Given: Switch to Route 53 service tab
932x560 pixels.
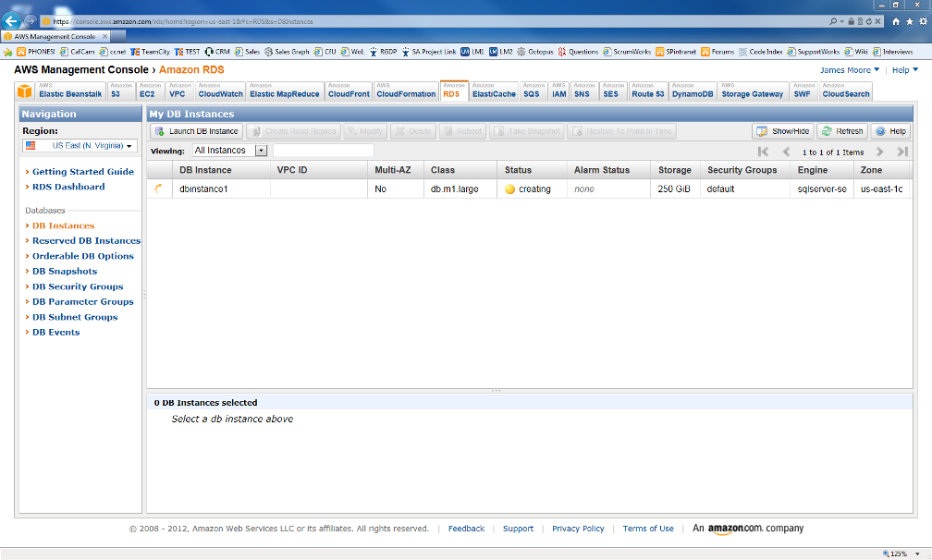Looking at the screenshot, I should click(x=647, y=91).
